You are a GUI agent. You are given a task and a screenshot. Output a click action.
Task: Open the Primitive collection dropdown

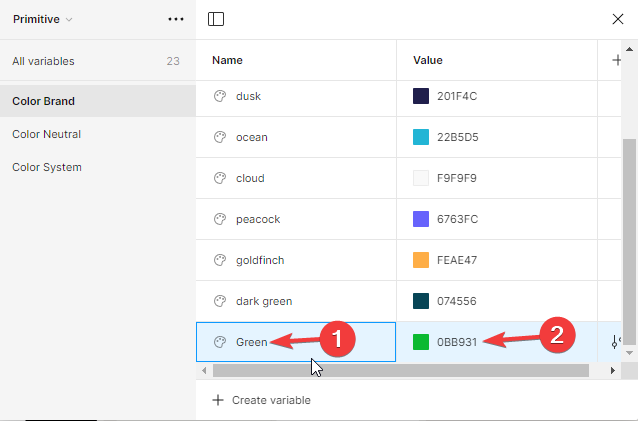click(42, 19)
